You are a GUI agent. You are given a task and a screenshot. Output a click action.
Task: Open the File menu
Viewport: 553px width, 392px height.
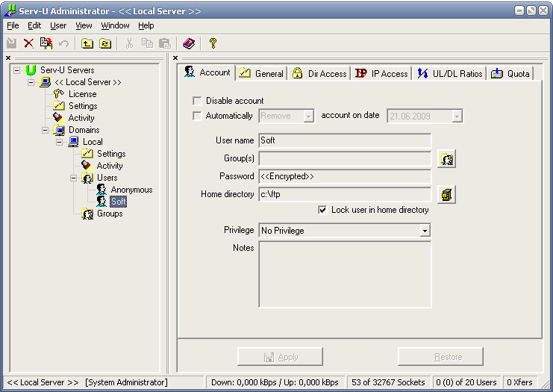13,25
